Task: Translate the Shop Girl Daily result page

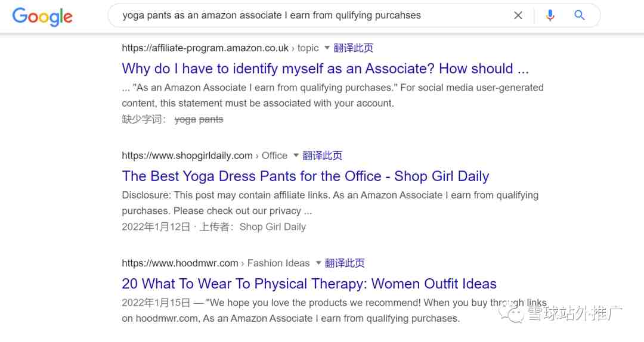Action: pyautogui.click(x=323, y=156)
